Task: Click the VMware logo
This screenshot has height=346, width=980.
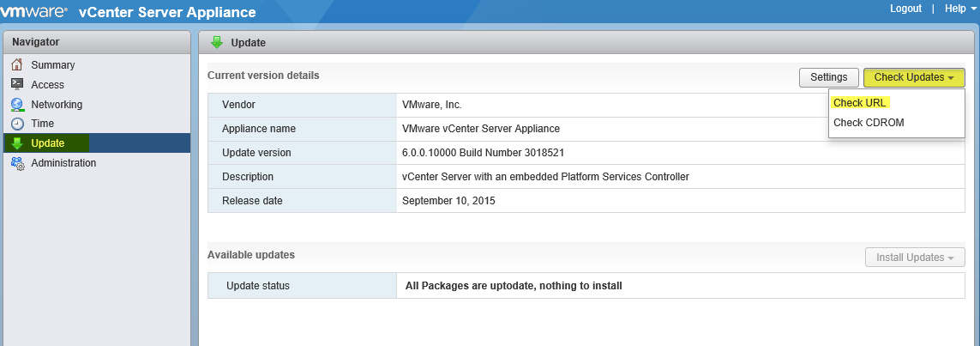Action: coord(34,10)
